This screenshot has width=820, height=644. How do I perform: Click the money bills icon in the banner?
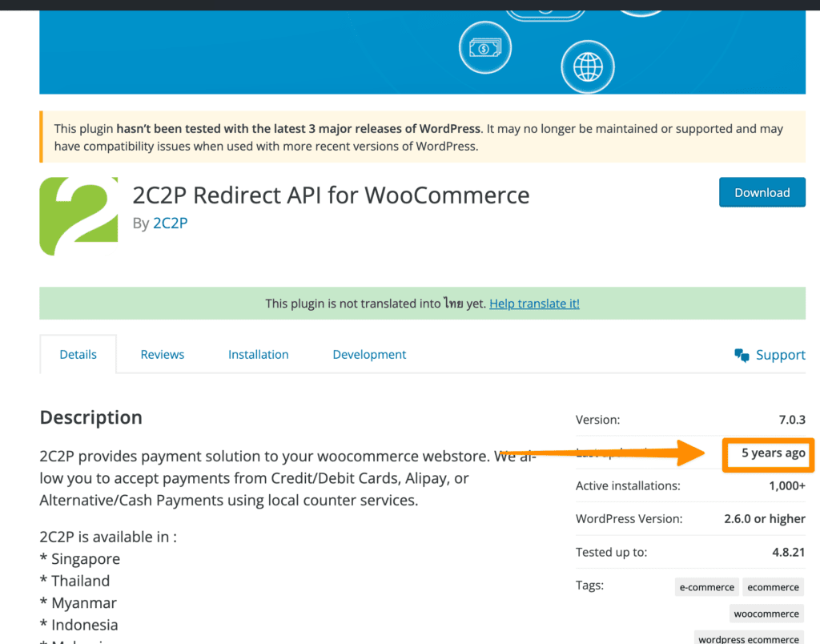(484, 48)
